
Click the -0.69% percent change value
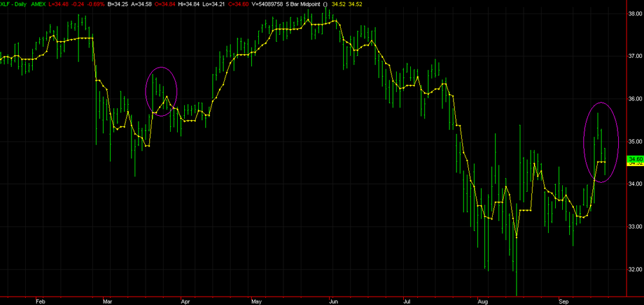tap(96, 4)
